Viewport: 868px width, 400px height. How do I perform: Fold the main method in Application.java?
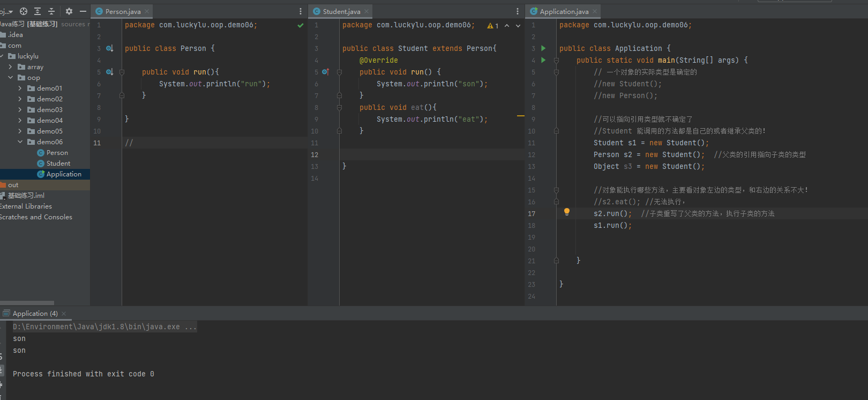[x=556, y=60]
